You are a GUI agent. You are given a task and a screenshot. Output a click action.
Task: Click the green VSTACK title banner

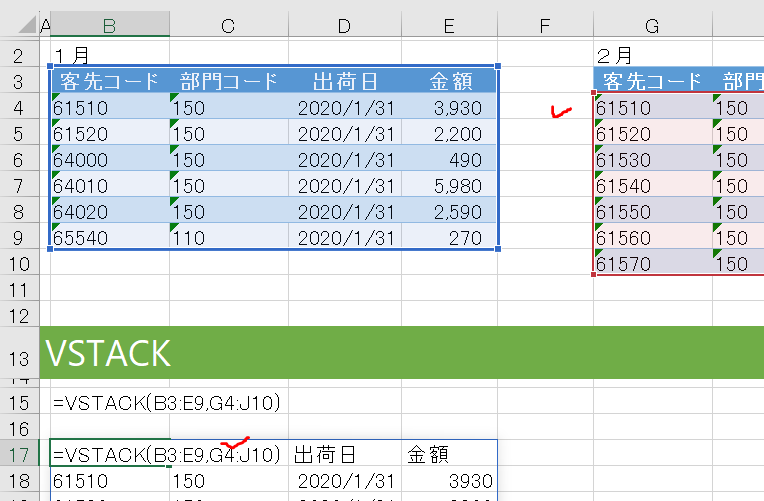[400, 352]
